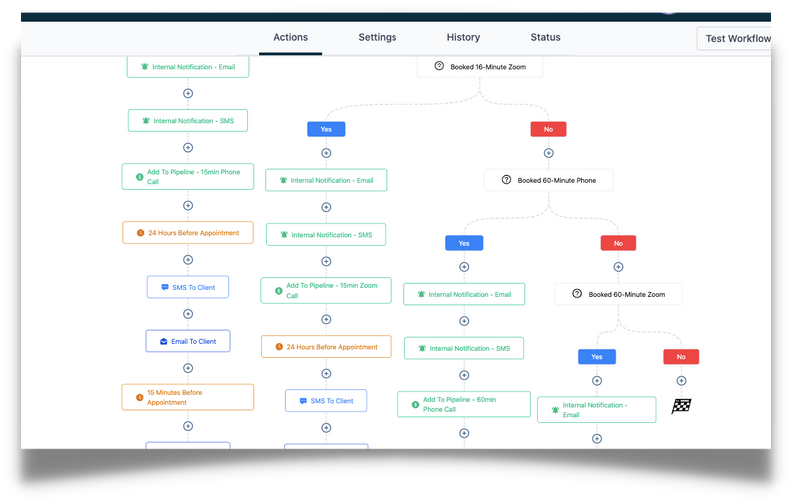Image resolution: width=792 pixels, height=502 pixels.
Task: Open Add To Pipeline - 15min Zoom Call step
Action: click(326, 291)
